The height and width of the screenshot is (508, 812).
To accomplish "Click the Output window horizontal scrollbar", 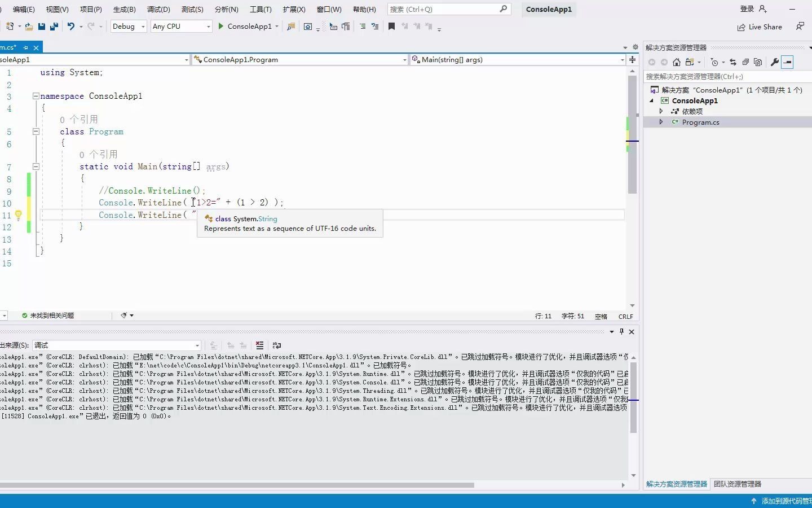I will click(237, 485).
